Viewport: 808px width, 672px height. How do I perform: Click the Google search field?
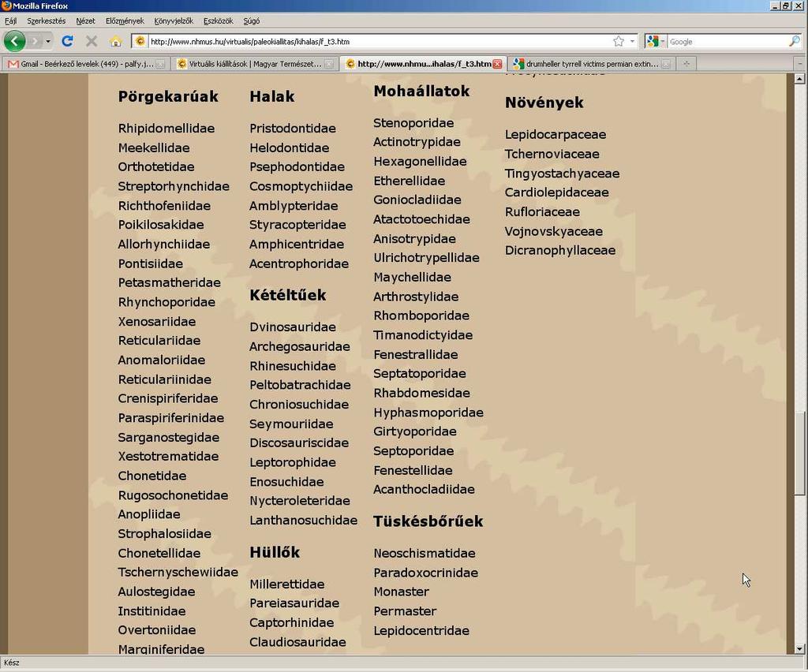[728, 42]
